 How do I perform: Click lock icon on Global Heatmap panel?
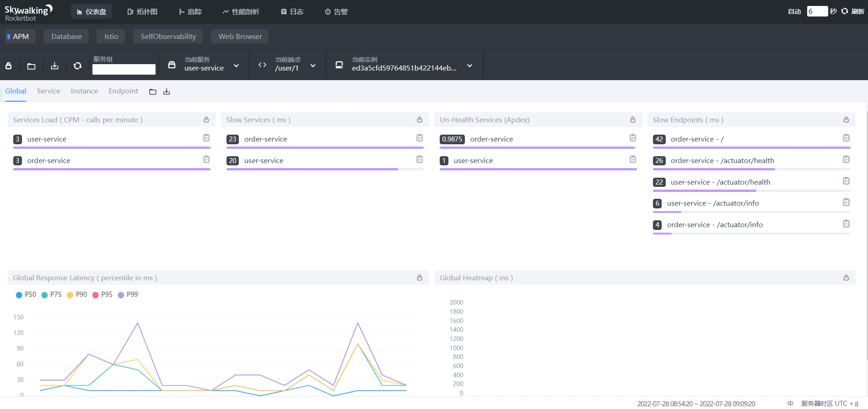point(846,278)
